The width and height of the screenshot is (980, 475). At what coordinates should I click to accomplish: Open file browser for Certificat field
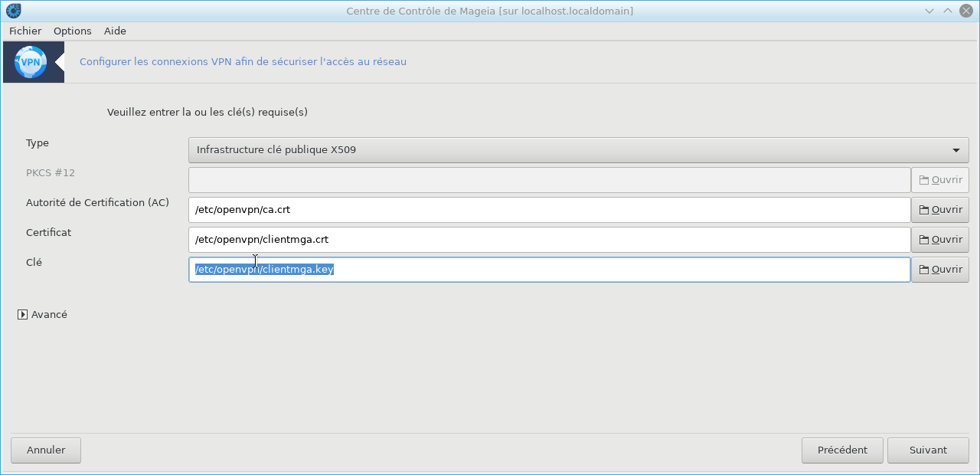pos(939,239)
